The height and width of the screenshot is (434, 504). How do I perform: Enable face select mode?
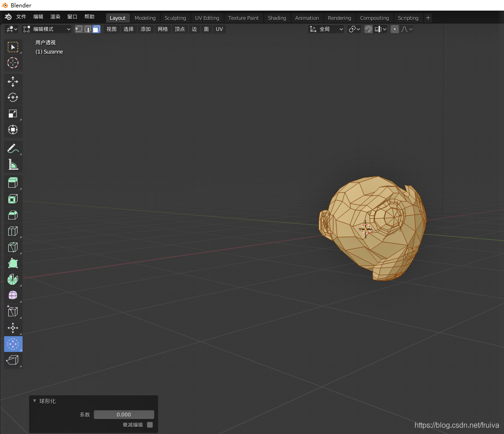tap(96, 29)
